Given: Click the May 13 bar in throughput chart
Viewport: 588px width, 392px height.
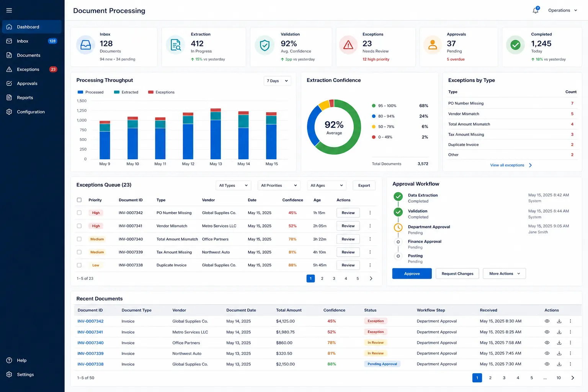Looking at the screenshot, I should [x=216, y=134].
